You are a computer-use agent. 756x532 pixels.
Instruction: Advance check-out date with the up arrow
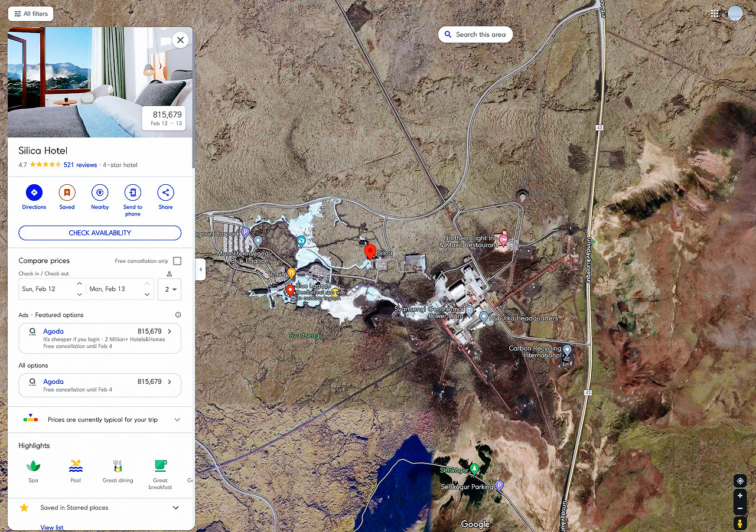pos(147,284)
